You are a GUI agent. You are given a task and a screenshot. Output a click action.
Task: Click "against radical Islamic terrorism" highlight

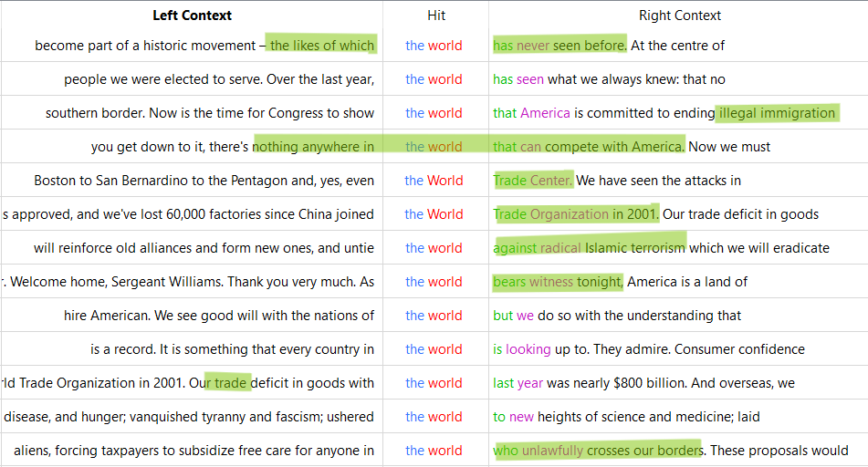[589, 248]
